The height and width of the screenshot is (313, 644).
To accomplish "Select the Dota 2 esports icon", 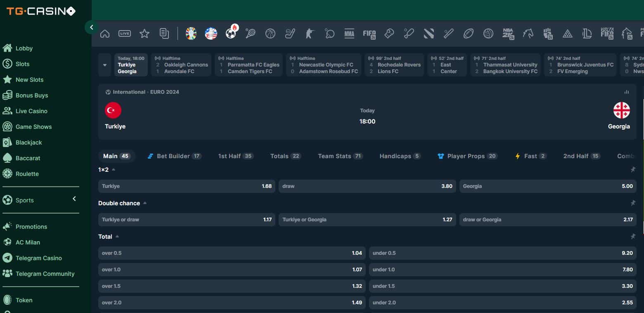I will pos(429,33).
